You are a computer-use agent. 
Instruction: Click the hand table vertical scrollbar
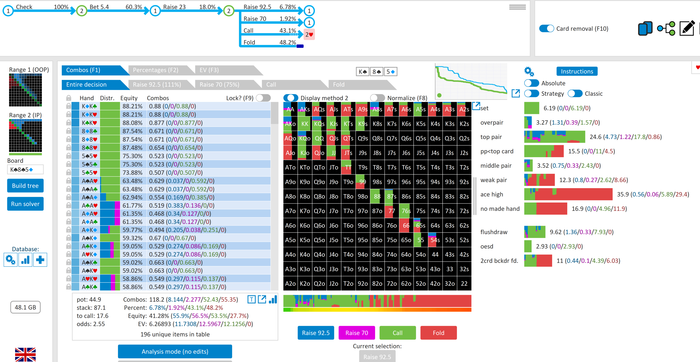pyautogui.click(x=275, y=196)
